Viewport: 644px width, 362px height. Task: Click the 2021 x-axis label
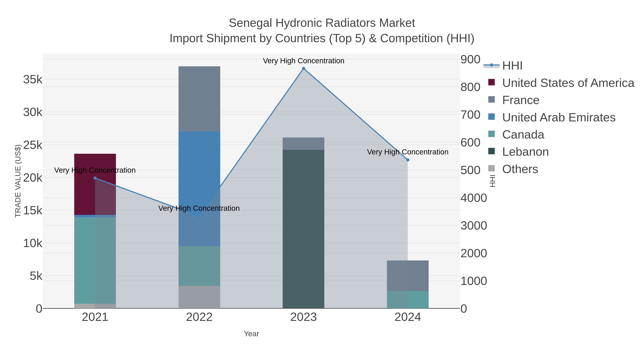point(95,317)
